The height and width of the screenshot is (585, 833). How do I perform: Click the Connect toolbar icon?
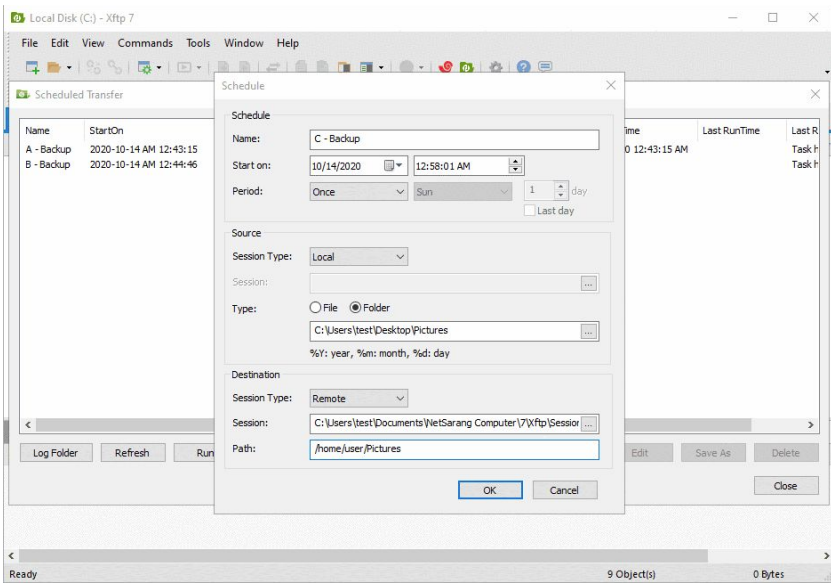94,67
